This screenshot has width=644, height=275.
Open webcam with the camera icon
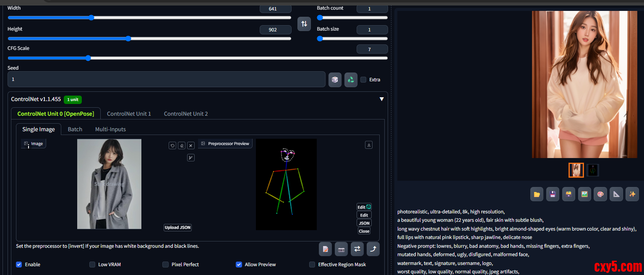tap(341, 249)
